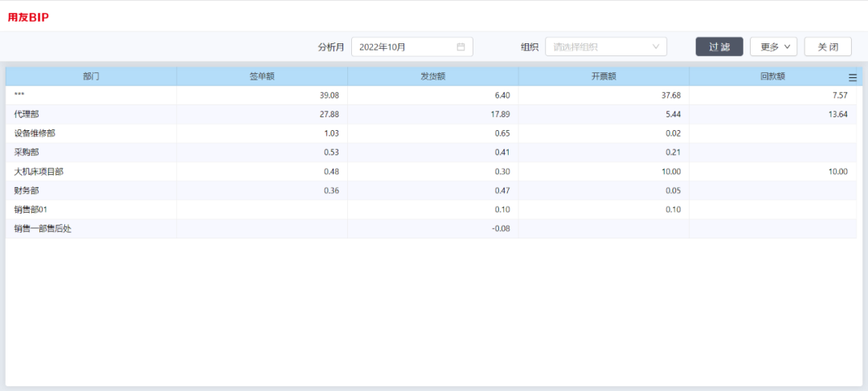This screenshot has height=391, width=868.
Task: Sort by the 部门 column header
Action: click(x=92, y=77)
